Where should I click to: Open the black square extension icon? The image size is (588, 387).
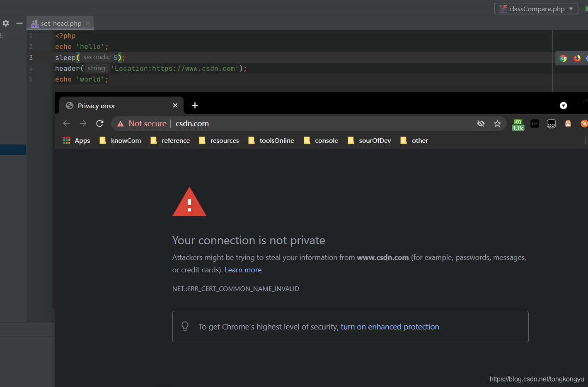click(x=535, y=123)
